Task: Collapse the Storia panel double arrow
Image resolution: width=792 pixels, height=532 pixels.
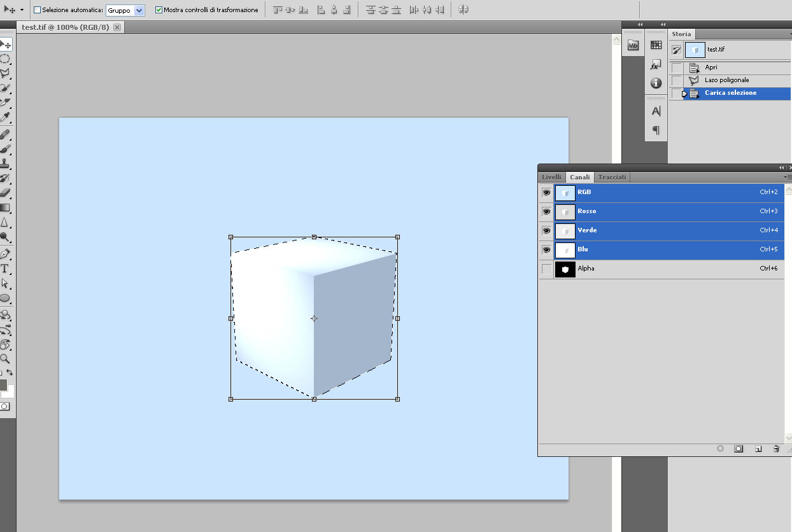Action: (x=663, y=24)
